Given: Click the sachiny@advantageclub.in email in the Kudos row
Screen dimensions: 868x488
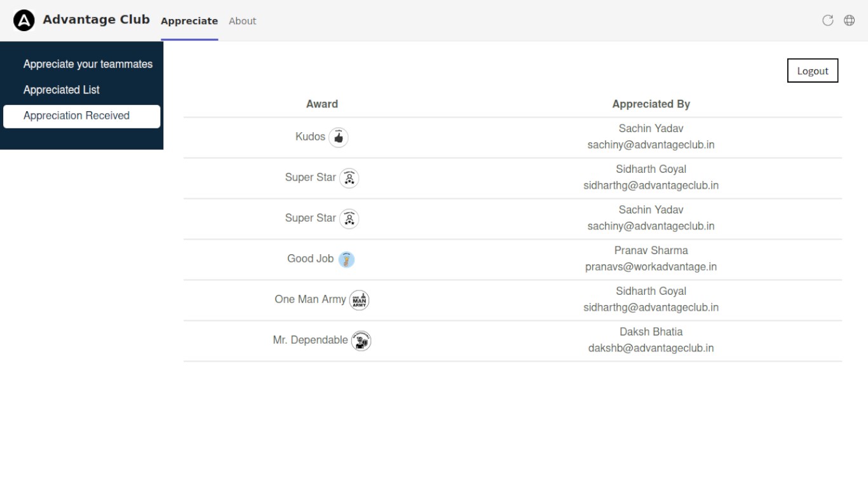Looking at the screenshot, I should (651, 145).
